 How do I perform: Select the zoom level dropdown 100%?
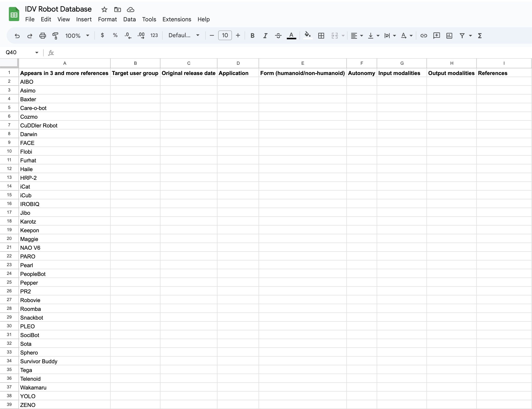pyautogui.click(x=77, y=35)
